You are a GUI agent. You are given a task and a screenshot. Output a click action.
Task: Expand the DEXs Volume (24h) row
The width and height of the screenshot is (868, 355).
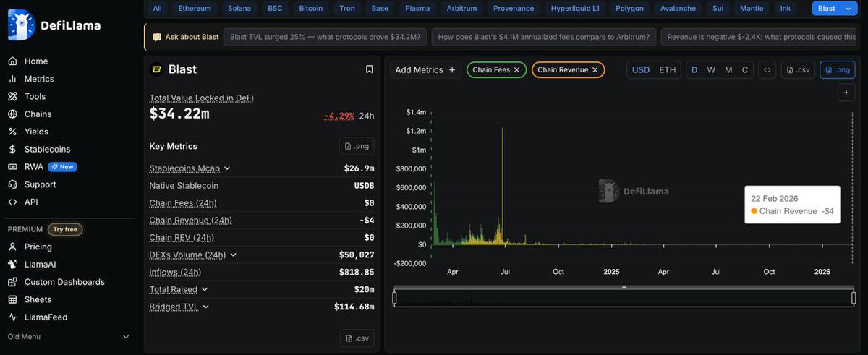[233, 255]
